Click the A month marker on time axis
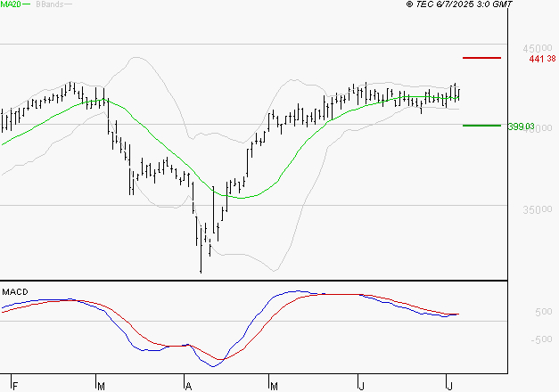 tap(189, 387)
